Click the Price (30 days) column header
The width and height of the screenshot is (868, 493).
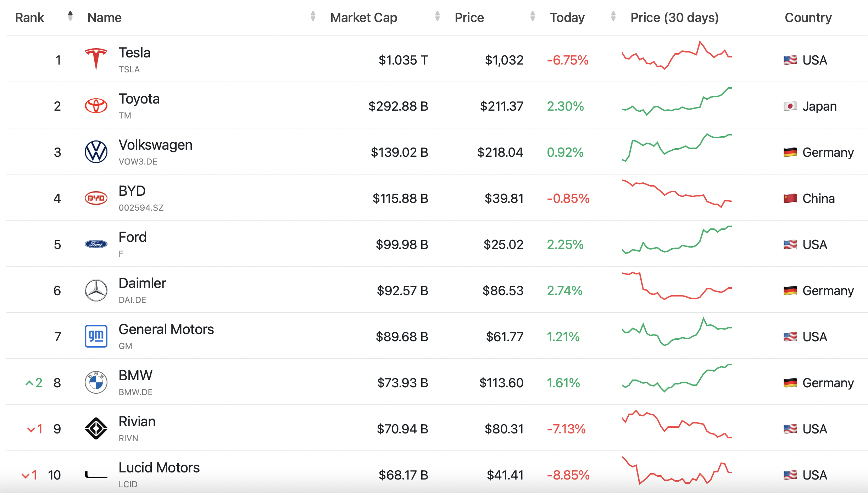[674, 17]
